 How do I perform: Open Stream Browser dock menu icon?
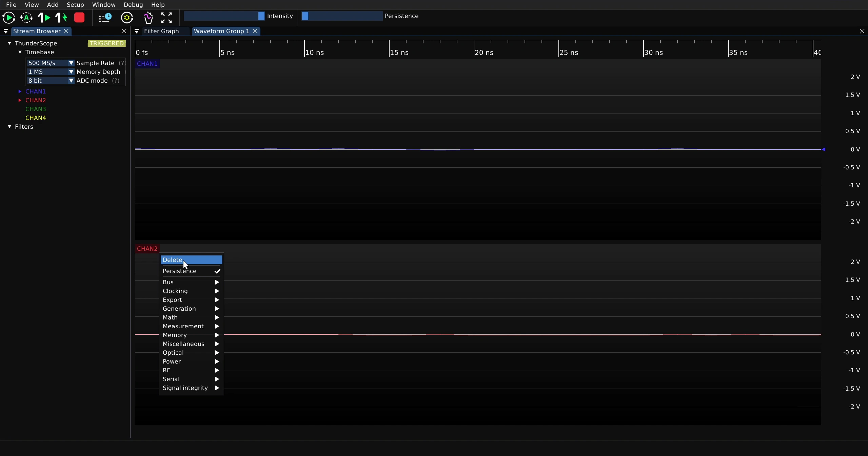[6, 31]
